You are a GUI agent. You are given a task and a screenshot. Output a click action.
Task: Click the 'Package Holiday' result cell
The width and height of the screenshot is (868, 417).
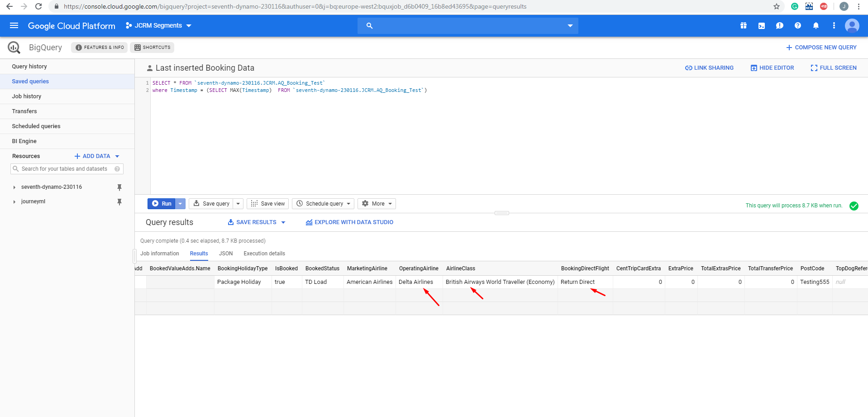[243, 282]
